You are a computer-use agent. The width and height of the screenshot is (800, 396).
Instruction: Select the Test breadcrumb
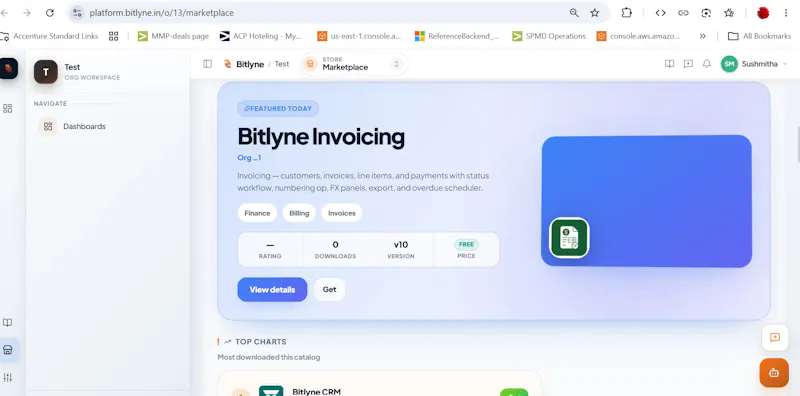click(x=282, y=64)
